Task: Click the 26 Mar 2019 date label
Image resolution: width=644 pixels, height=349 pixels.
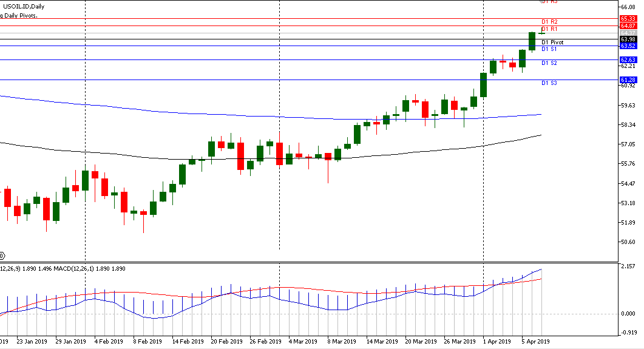Action: (459, 341)
